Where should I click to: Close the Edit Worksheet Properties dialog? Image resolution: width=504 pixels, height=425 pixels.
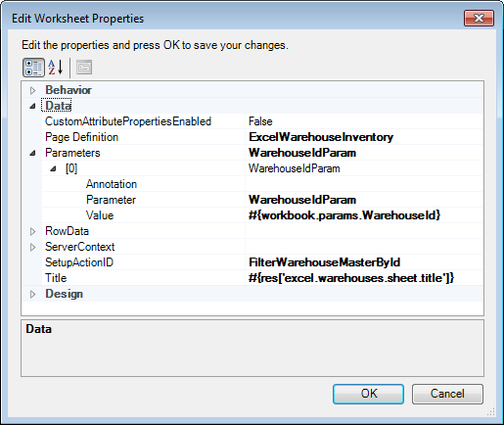479,18
